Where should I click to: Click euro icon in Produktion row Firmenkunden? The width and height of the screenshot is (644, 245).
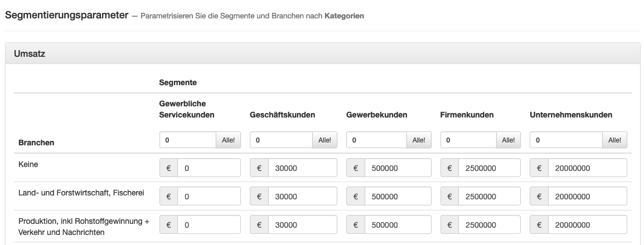[450, 224]
